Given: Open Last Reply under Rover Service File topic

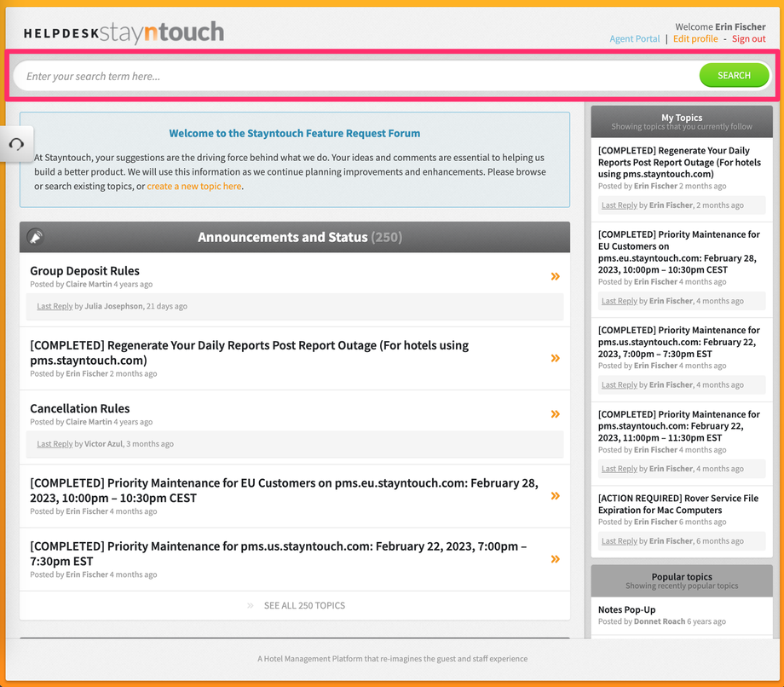Looking at the screenshot, I should click(x=619, y=541).
